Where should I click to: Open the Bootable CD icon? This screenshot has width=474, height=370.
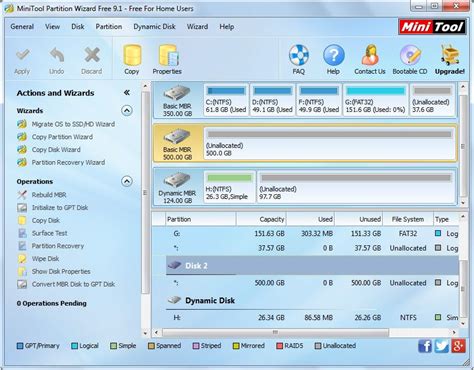coord(410,55)
